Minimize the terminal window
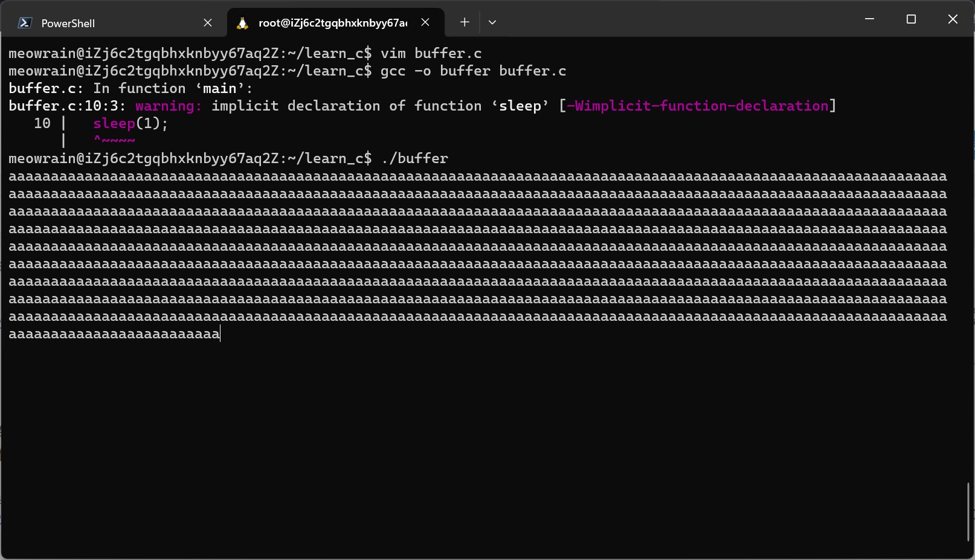Viewport: 975px width, 560px height. coord(869,19)
